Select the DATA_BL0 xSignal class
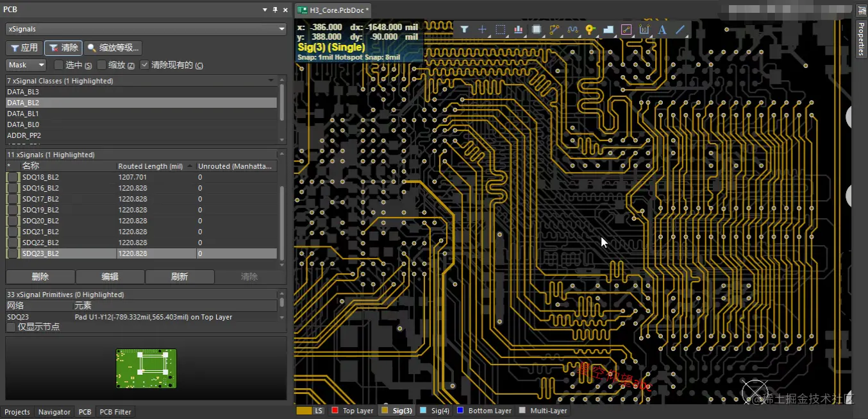Image resolution: width=868 pixels, height=419 pixels. (141, 124)
